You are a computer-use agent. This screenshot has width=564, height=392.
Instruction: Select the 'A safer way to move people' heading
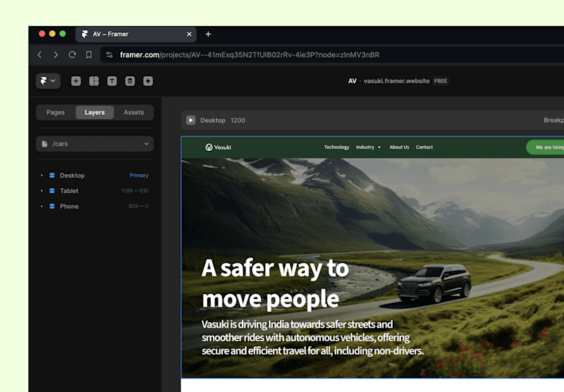pyautogui.click(x=275, y=283)
